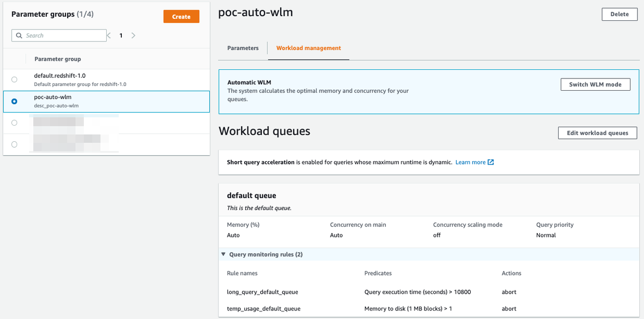644x319 pixels.
Task: Select the default.redshift-1.0 radio button
Action: (14, 79)
